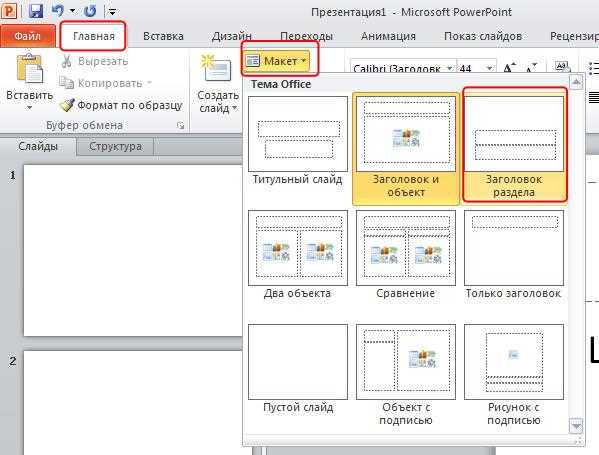Click the Вырезать scissors button

click(x=94, y=61)
